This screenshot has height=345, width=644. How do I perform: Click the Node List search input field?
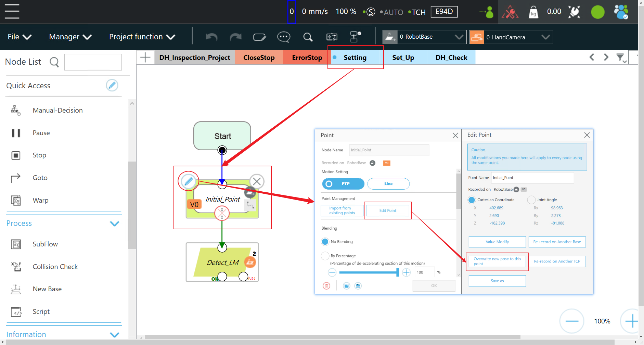coord(93,62)
